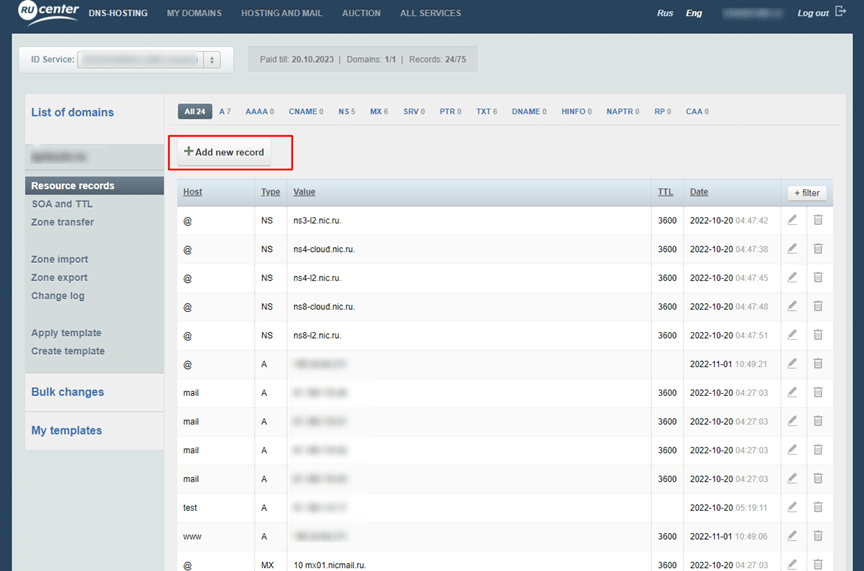The width and height of the screenshot is (864, 571).
Task: Delete the ns4-l2.nic.ru. record
Action: (818, 277)
